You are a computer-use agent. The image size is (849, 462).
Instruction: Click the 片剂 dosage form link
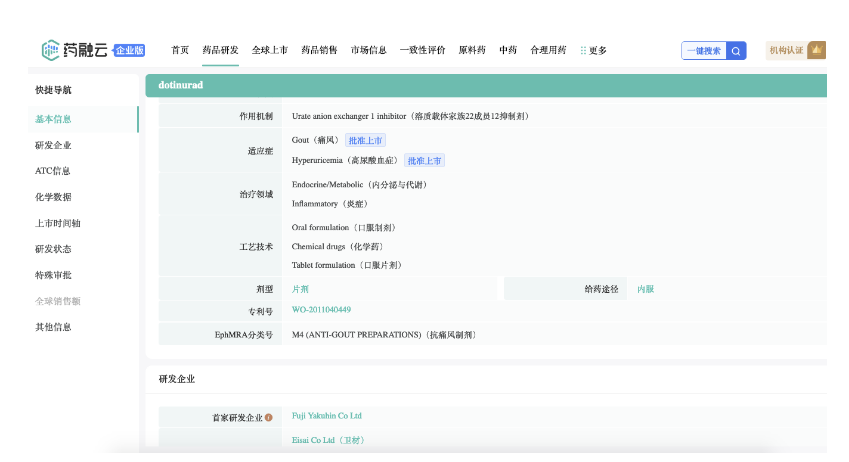[x=300, y=289]
